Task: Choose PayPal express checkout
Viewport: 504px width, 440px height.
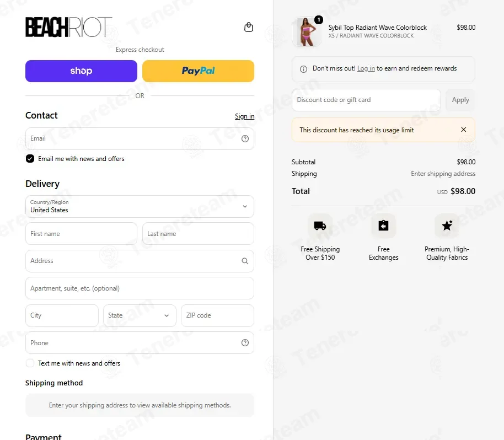Action: tap(199, 71)
